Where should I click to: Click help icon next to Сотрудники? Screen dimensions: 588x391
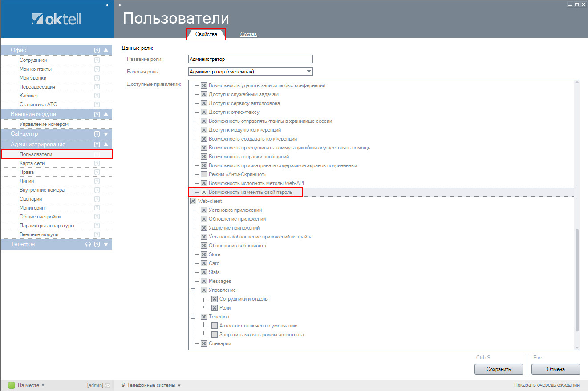click(x=97, y=60)
